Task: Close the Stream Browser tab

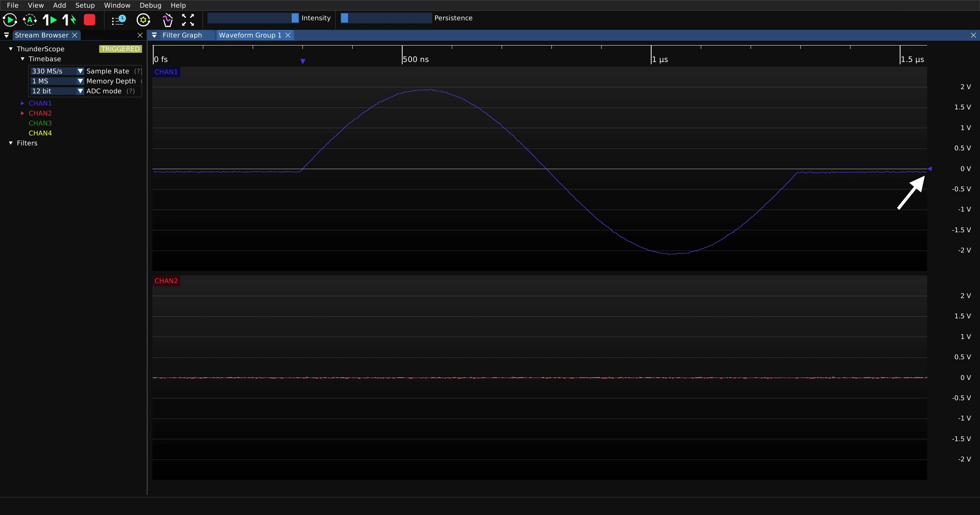Action: pos(75,35)
